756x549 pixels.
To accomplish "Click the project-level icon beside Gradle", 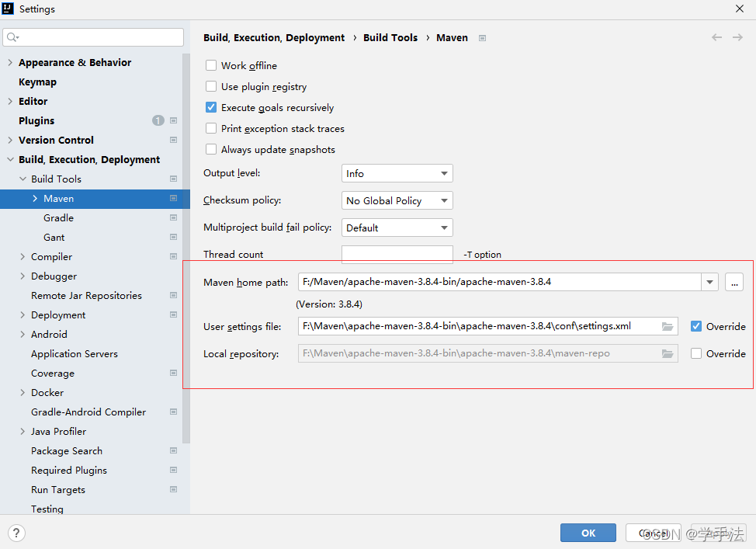I will (174, 217).
